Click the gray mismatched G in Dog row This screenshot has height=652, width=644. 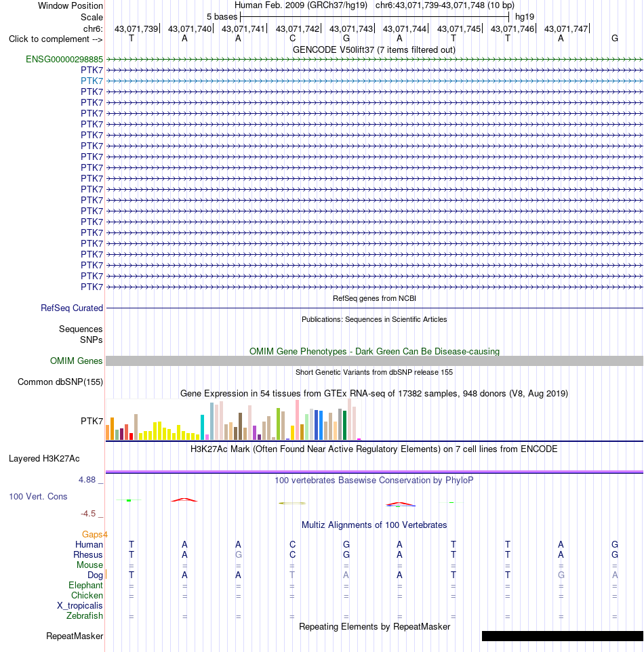coord(561,575)
